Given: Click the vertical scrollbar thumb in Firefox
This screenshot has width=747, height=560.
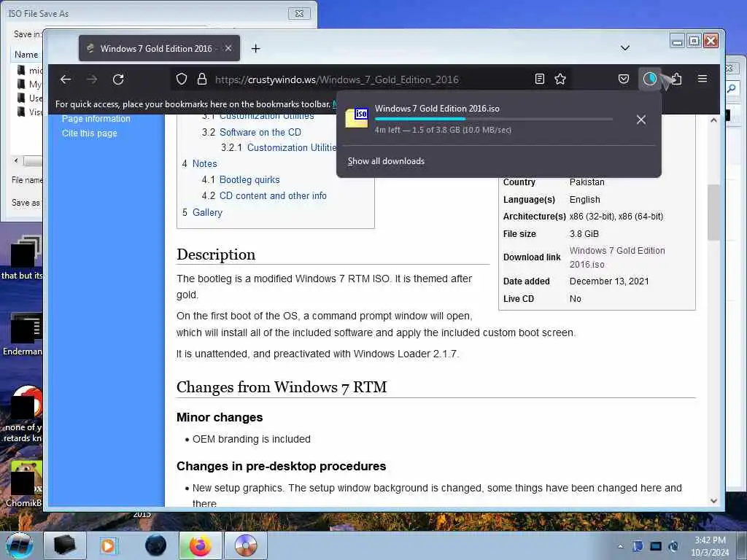Looking at the screenshot, I should [713, 212].
